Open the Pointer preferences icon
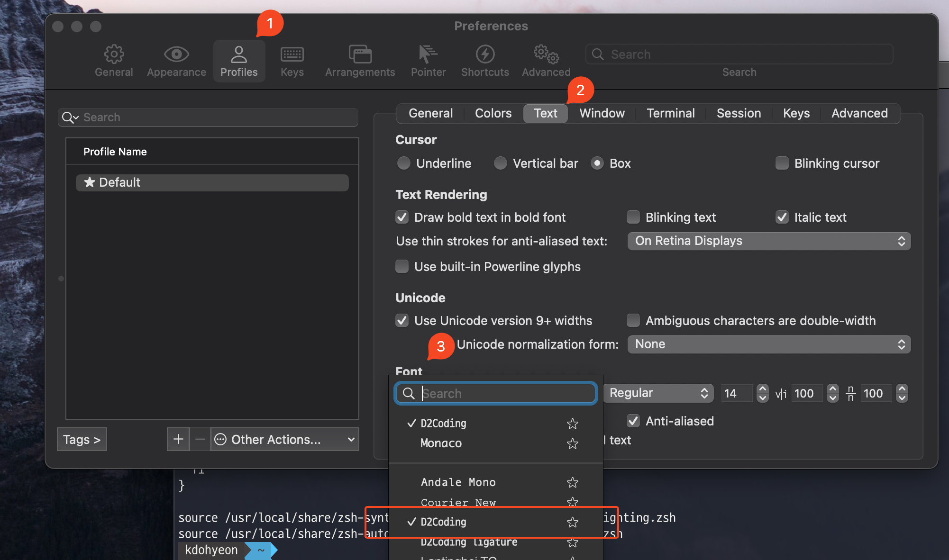 pyautogui.click(x=428, y=55)
